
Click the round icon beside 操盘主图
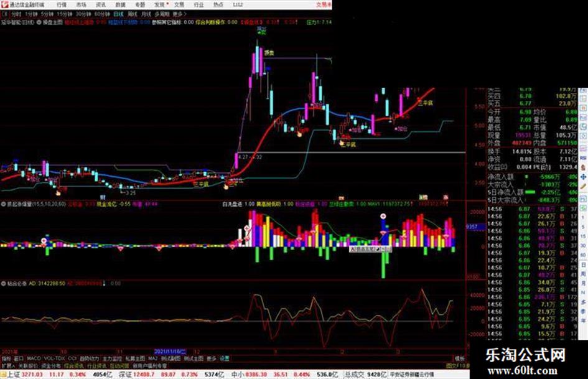pyautogui.click(x=39, y=22)
